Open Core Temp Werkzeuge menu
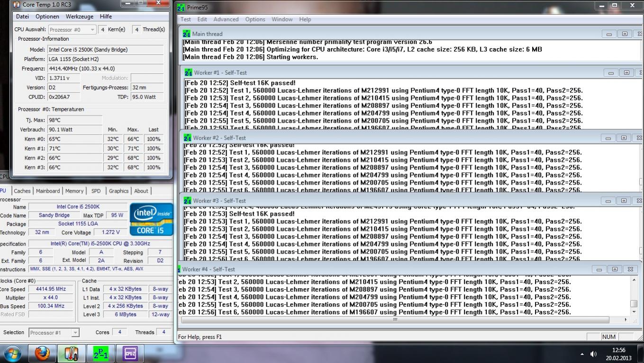The height and width of the screenshot is (363, 644). click(80, 16)
